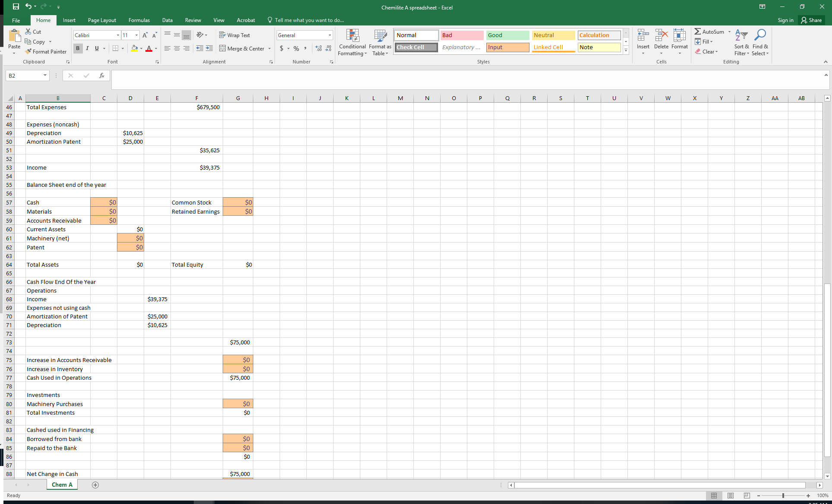Click the Fill Color bucket icon
The width and height of the screenshot is (832, 504).
[x=135, y=48]
